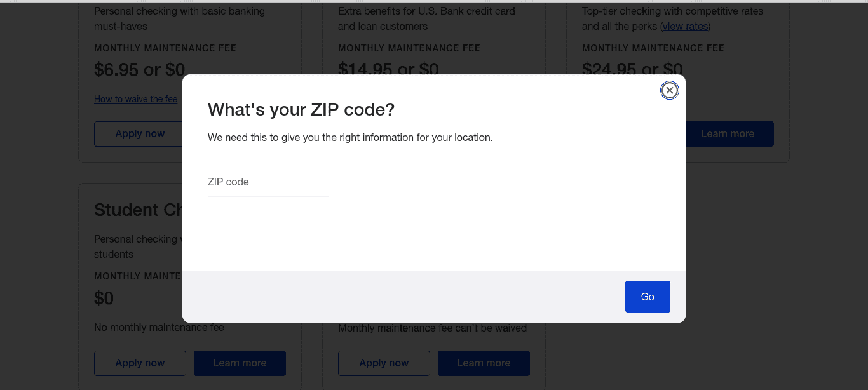This screenshot has height=390, width=868.
Task: Click the ZIP code input field
Action: [x=268, y=183]
